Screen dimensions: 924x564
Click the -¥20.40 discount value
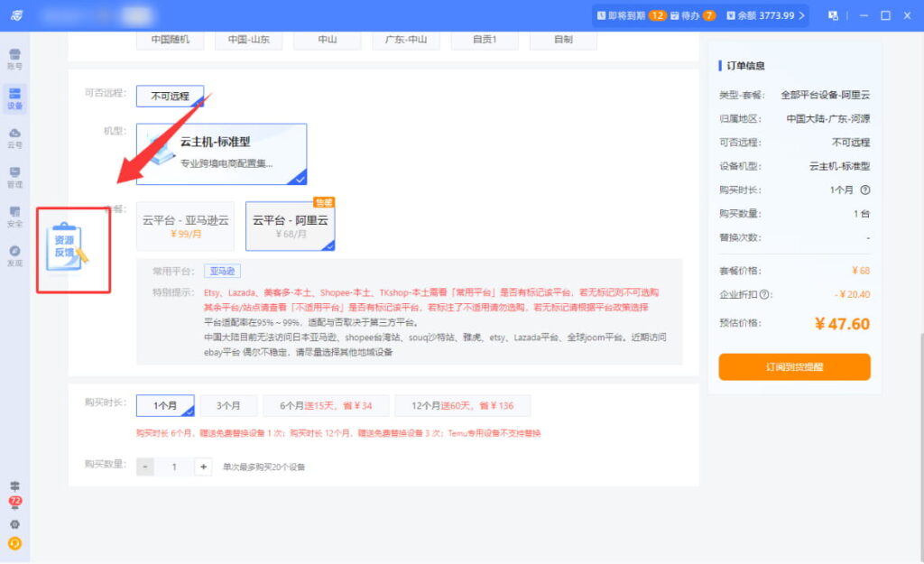click(852, 294)
